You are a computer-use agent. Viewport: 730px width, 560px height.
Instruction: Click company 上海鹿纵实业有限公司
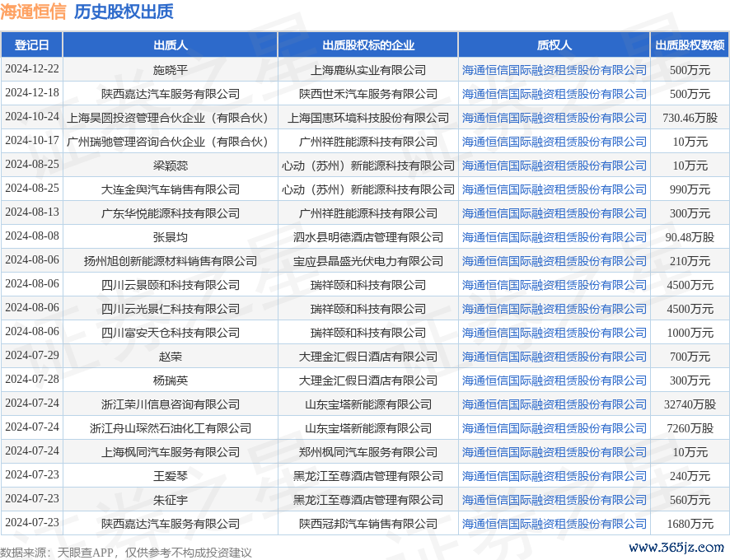[367, 70]
